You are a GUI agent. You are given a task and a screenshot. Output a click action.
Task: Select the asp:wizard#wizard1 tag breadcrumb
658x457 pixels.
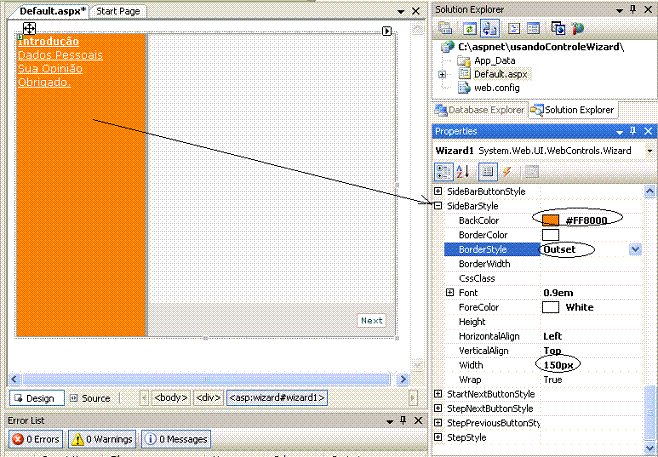tap(277, 398)
